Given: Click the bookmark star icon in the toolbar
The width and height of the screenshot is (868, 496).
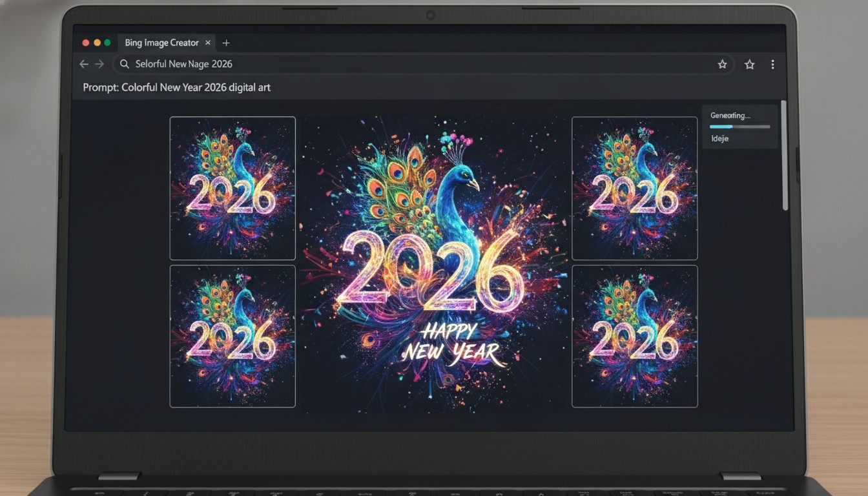Looking at the screenshot, I should click(x=722, y=64).
